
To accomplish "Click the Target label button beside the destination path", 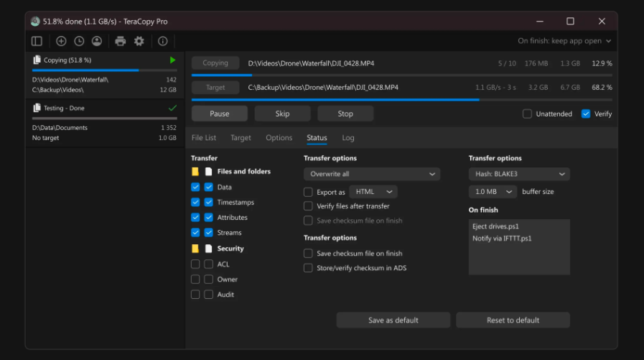I will 215,87.
